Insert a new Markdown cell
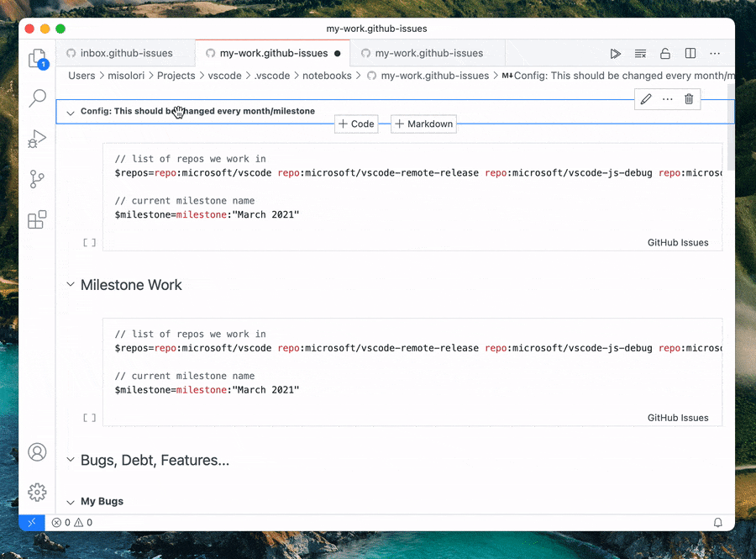 click(x=424, y=124)
